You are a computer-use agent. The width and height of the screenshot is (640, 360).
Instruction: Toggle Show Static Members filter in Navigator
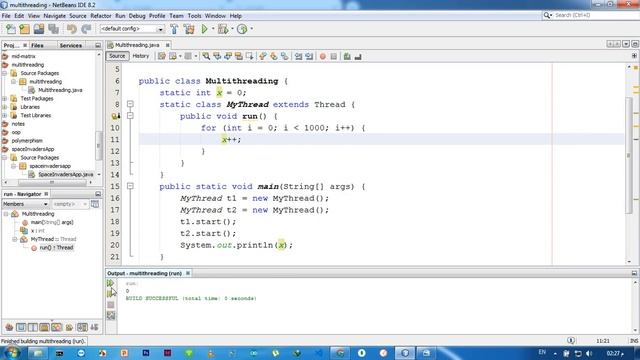pyautogui.click(x=33, y=327)
